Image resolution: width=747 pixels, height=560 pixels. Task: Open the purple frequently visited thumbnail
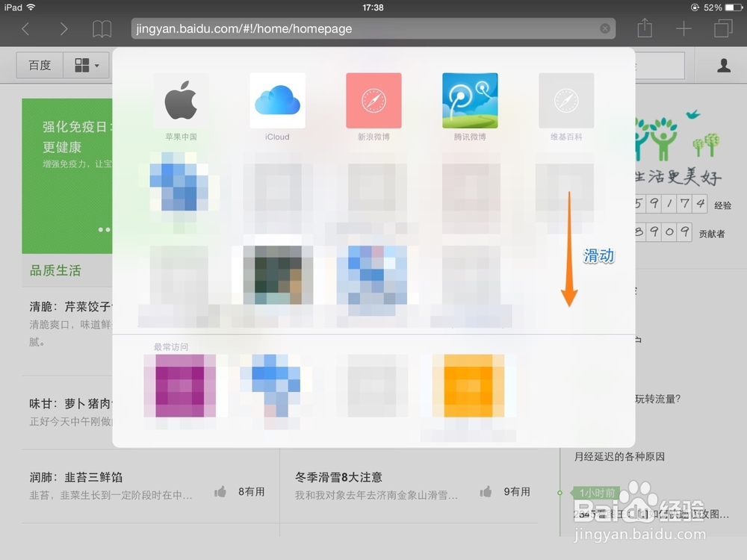180,386
